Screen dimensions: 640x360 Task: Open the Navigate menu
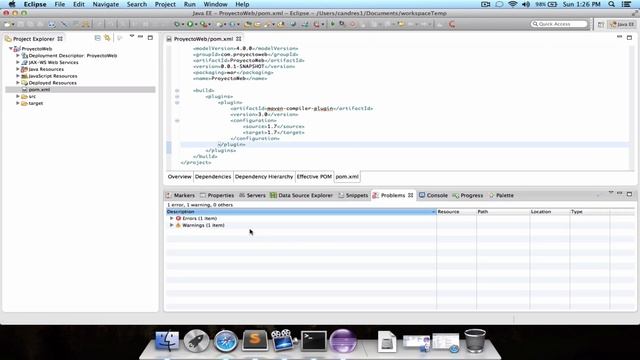pos(106,4)
